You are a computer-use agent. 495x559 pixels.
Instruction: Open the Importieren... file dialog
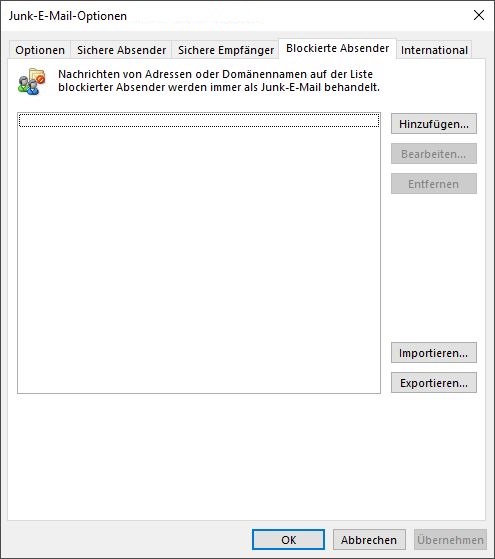pyautogui.click(x=434, y=353)
